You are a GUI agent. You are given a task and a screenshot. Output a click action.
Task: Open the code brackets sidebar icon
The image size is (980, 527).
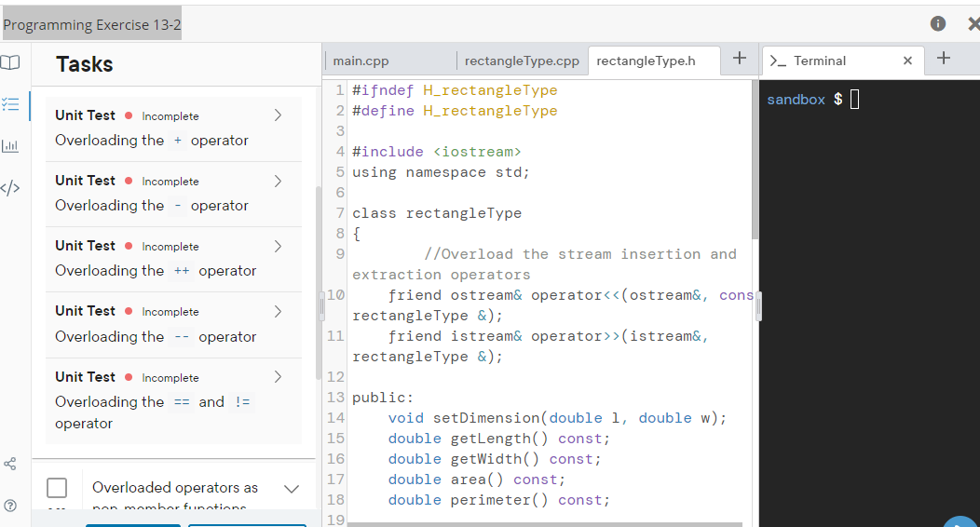(10, 188)
